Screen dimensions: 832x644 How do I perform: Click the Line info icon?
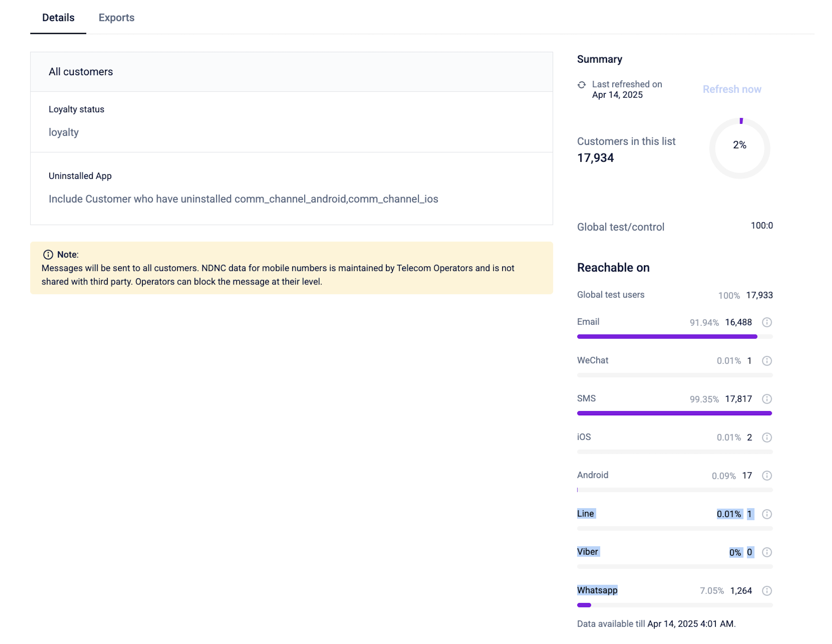tap(767, 514)
